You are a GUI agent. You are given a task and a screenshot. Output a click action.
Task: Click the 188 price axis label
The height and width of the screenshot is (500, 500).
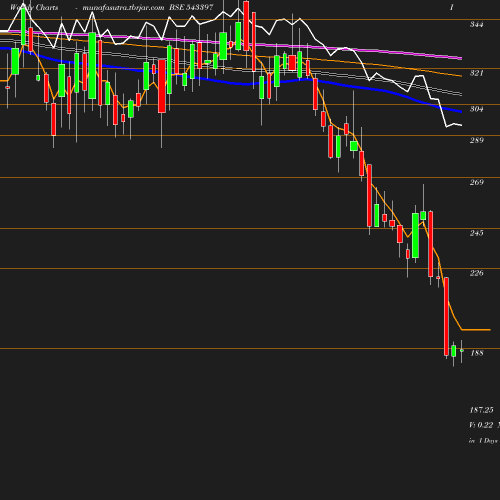(x=476, y=353)
